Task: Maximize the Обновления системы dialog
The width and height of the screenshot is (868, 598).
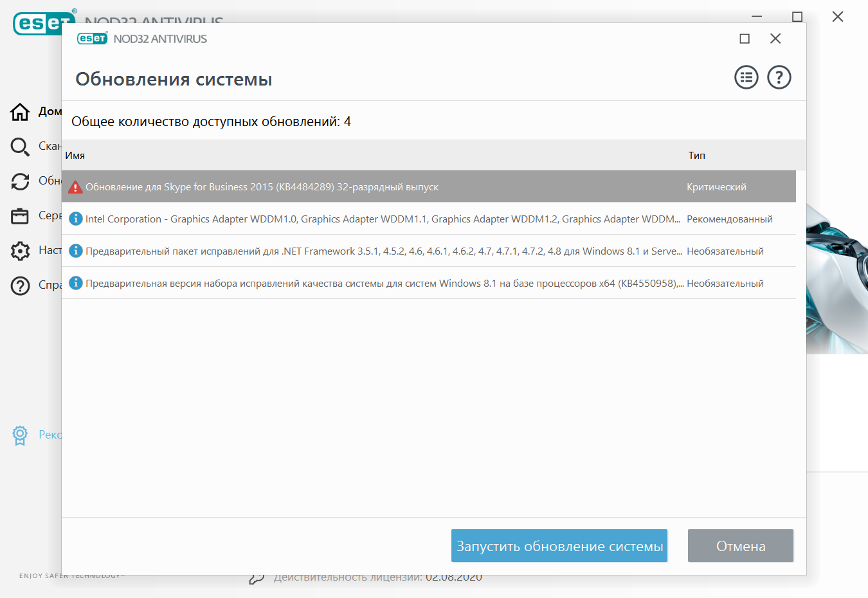Action: point(745,39)
